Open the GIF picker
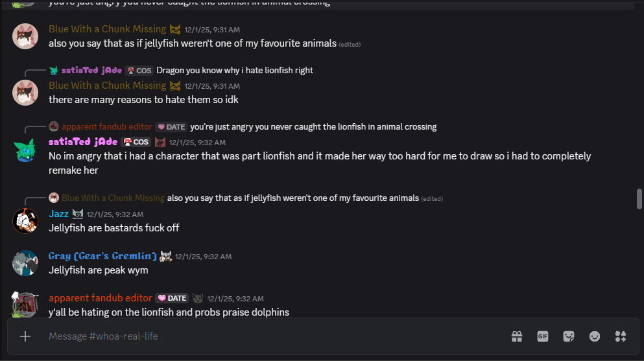This screenshot has width=644, height=361. tap(543, 336)
